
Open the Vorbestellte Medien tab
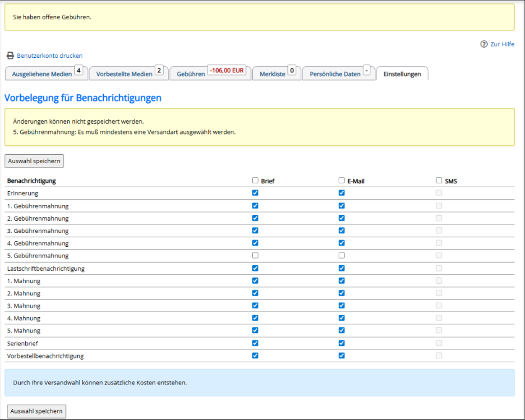(124, 74)
